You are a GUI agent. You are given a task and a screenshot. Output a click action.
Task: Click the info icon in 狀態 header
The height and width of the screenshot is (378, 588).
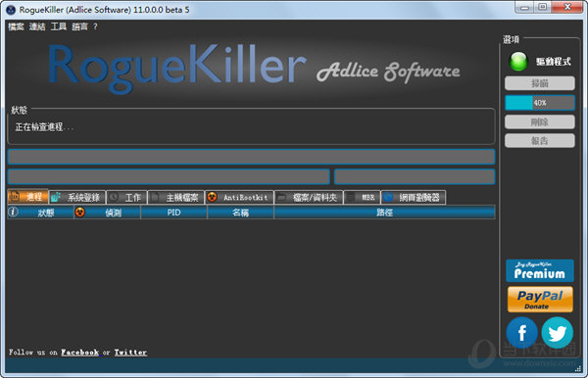tap(13, 213)
